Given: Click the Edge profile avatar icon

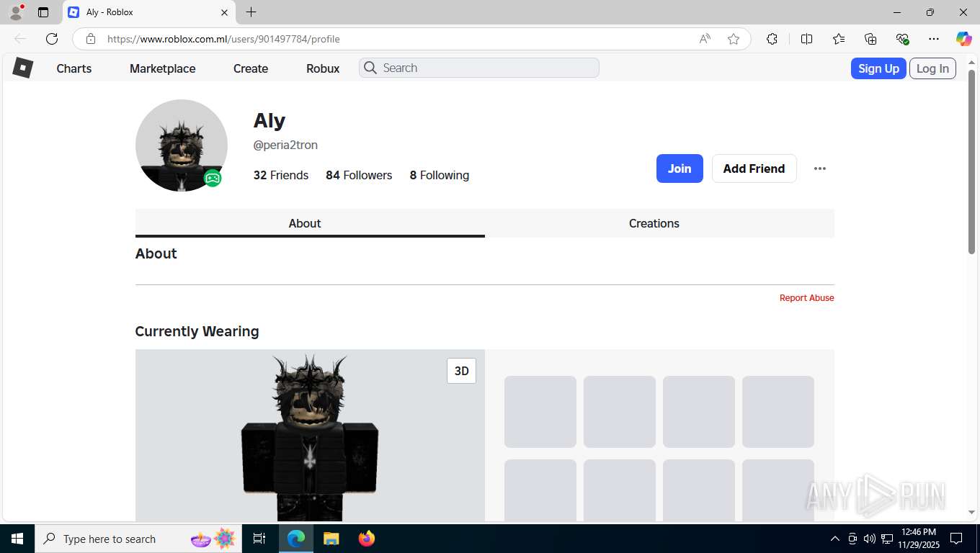Looking at the screenshot, I should pos(16,12).
